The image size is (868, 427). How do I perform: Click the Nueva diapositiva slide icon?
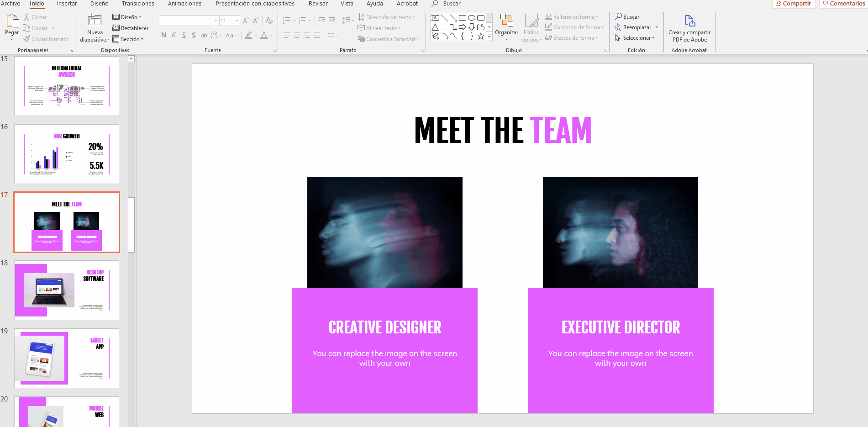(95, 20)
